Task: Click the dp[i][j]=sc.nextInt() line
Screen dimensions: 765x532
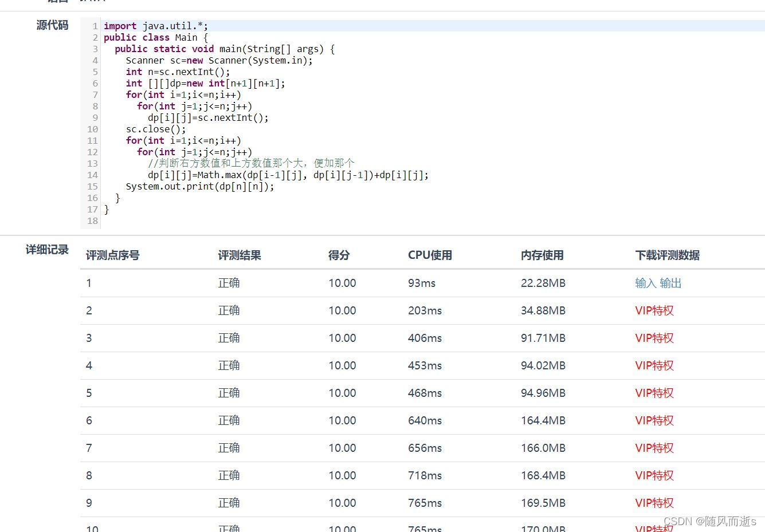Action: pos(208,117)
